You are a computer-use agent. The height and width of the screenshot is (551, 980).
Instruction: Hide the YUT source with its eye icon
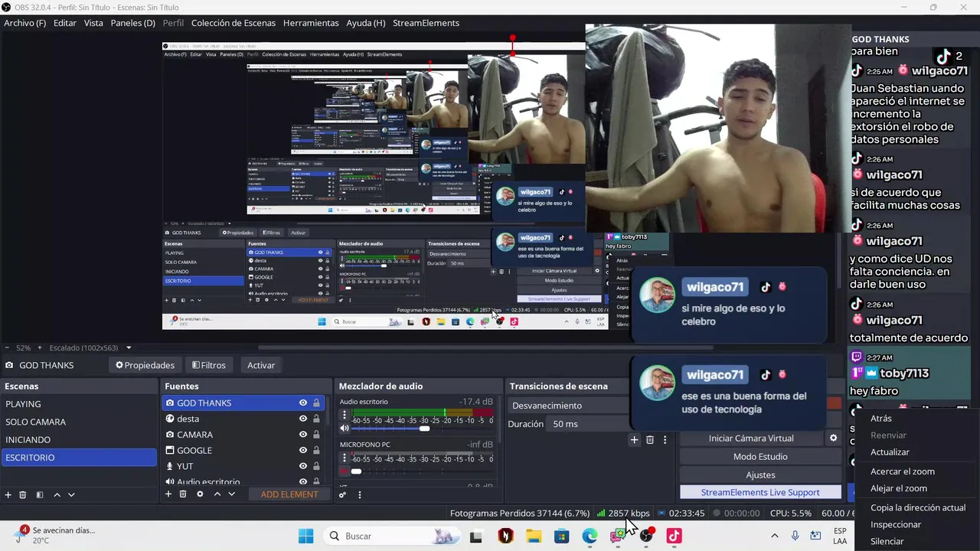click(x=303, y=466)
